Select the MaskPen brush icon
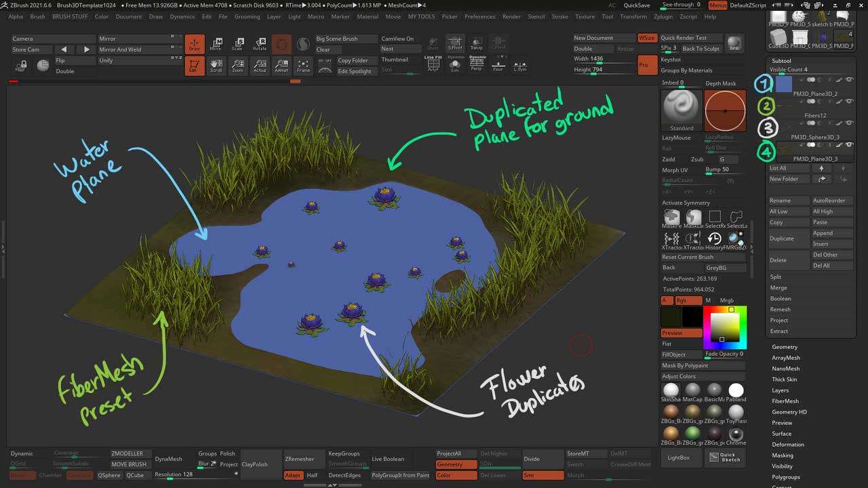 tap(671, 218)
